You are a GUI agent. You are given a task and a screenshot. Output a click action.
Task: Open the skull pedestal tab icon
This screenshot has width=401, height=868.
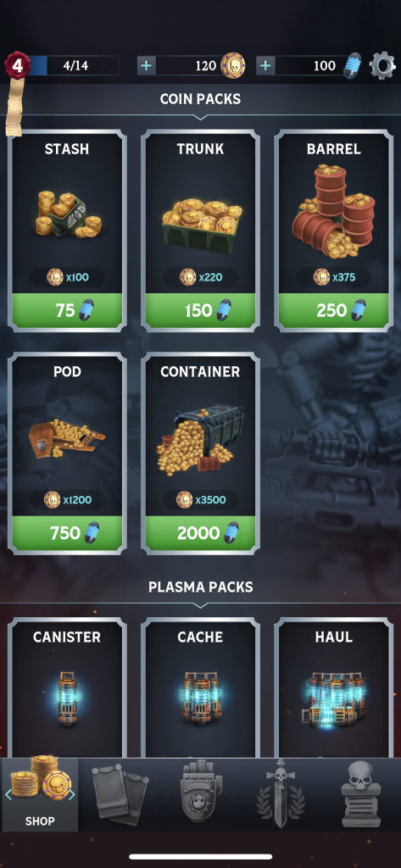(x=360, y=793)
